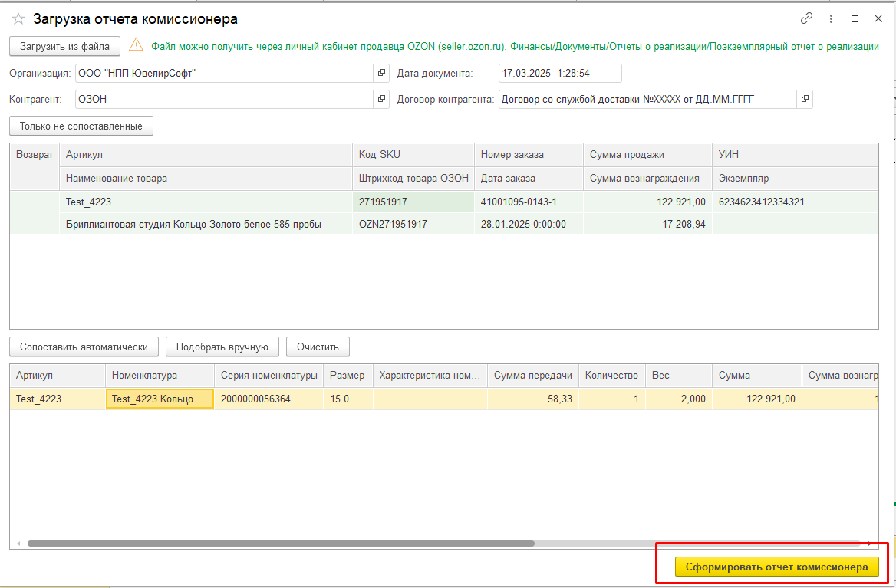Click Экземпляр column header
Viewport: 896px width, 588px height.
(795, 178)
